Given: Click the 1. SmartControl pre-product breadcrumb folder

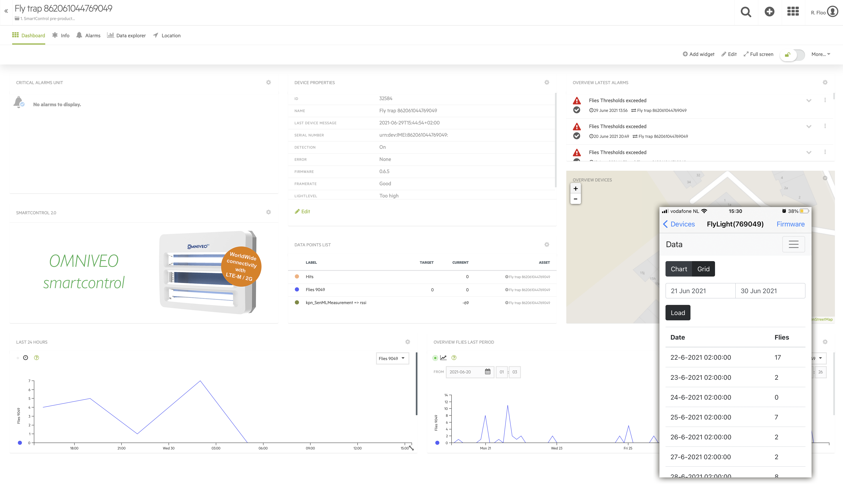Looking at the screenshot, I should (45, 19).
